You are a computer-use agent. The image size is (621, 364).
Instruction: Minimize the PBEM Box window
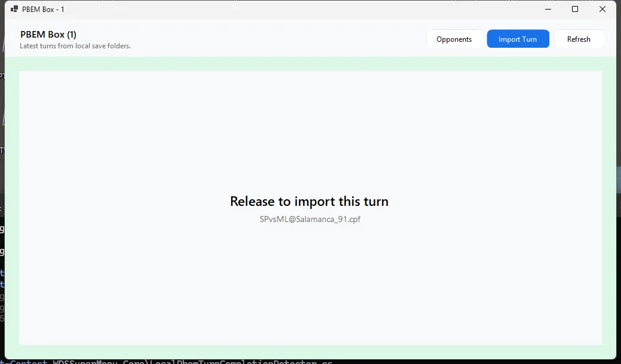(548, 9)
